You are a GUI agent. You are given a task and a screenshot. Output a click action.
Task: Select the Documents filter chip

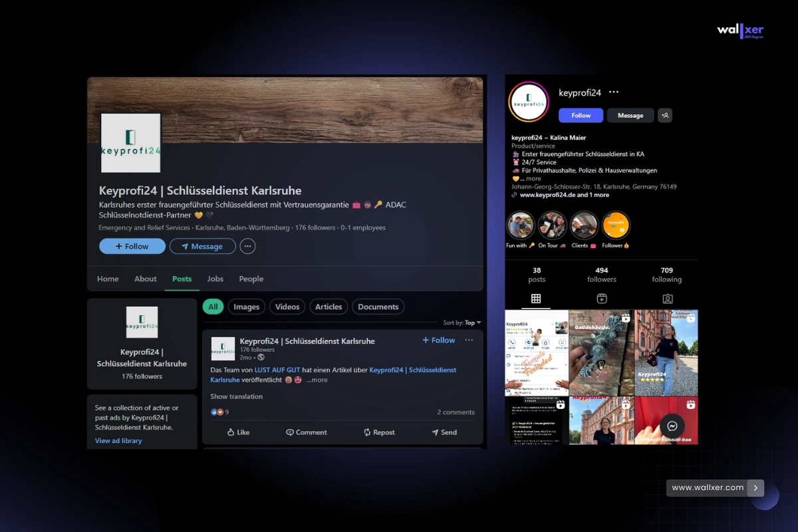pyautogui.click(x=378, y=307)
